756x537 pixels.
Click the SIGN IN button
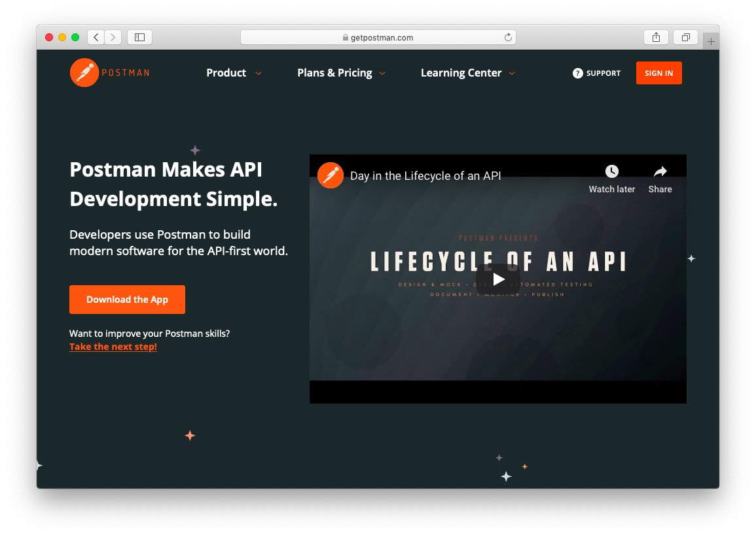point(658,73)
